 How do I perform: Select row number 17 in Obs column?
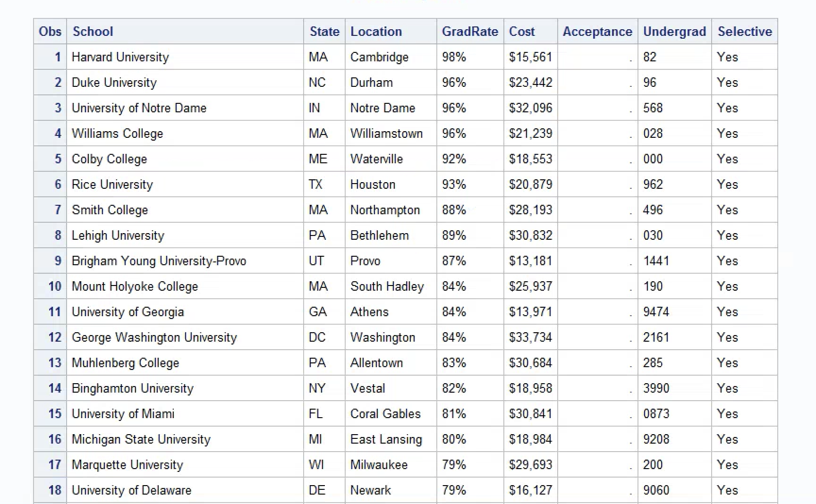(x=55, y=465)
